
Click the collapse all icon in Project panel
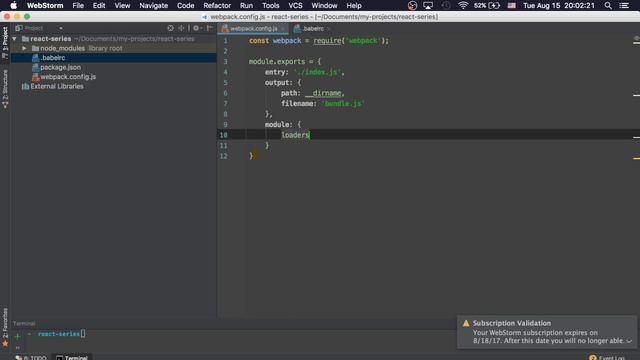tap(181, 28)
